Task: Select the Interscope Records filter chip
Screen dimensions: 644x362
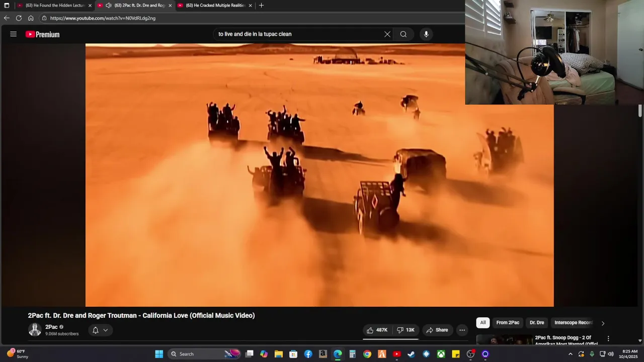Action: pos(574,323)
